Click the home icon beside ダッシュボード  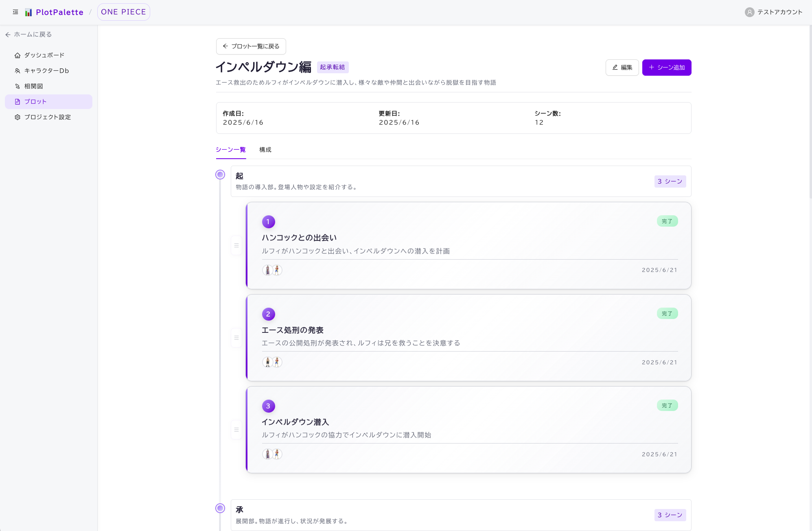[18, 55]
